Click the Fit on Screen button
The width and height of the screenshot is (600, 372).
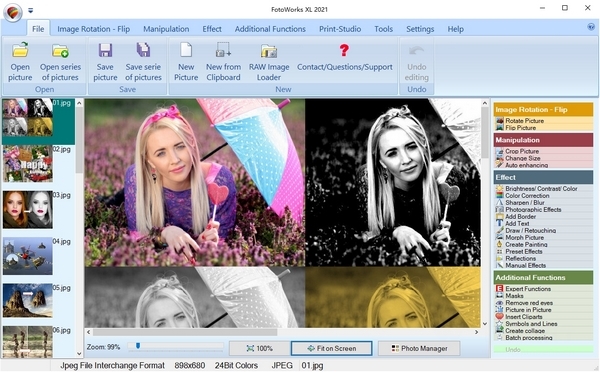coord(331,348)
